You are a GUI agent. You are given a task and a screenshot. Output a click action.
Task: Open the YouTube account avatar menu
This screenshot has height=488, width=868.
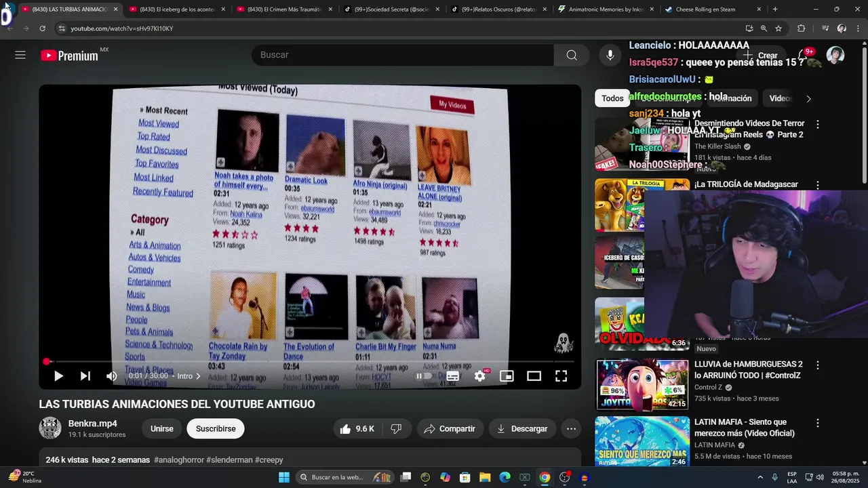835,56
